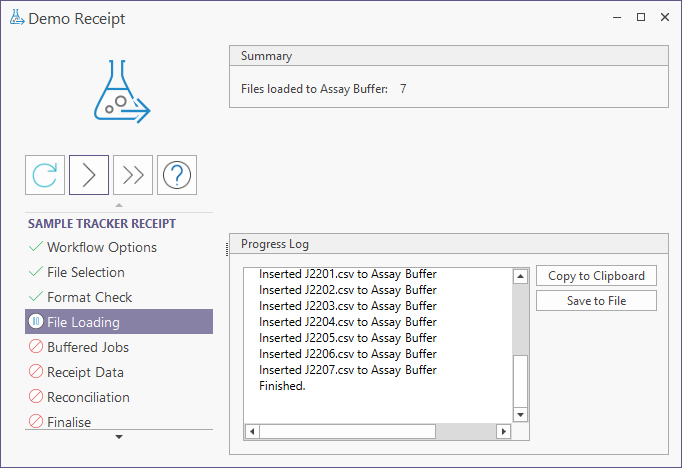Select the Finalise workflow step

(69, 422)
